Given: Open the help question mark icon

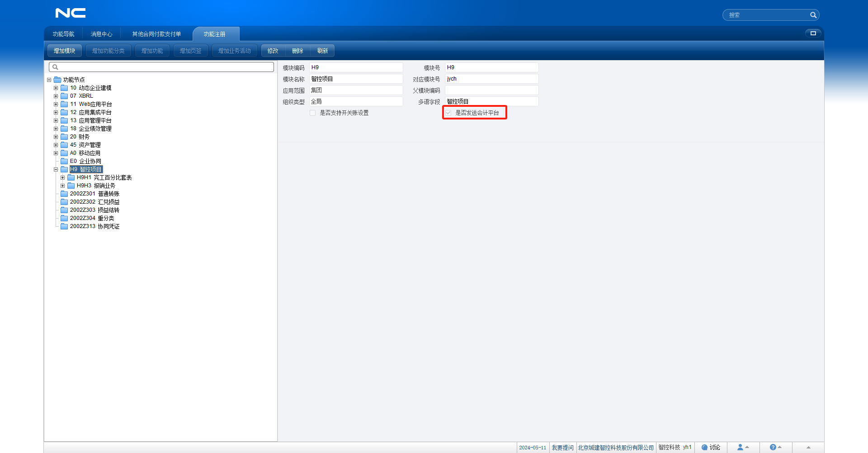Looking at the screenshot, I should 773,447.
